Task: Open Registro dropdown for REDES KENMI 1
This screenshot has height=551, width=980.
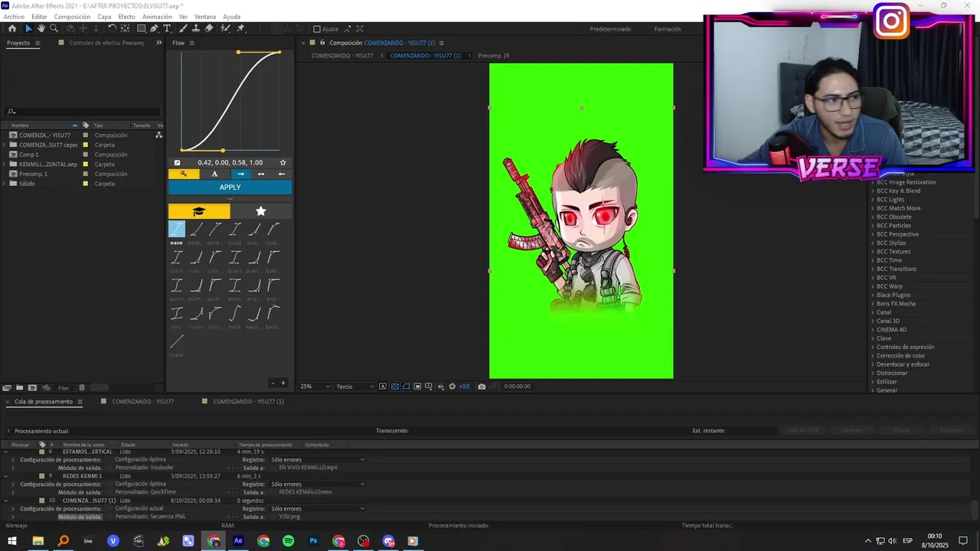Action: pyautogui.click(x=318, y=484)
